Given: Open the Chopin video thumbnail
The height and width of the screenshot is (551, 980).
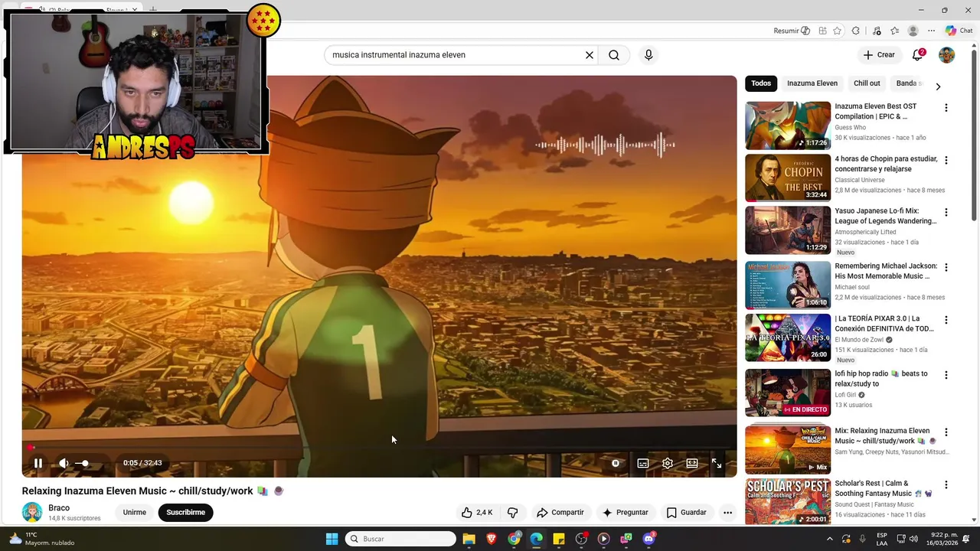Looking at the screenshot, I should click(x=788, y=178).
